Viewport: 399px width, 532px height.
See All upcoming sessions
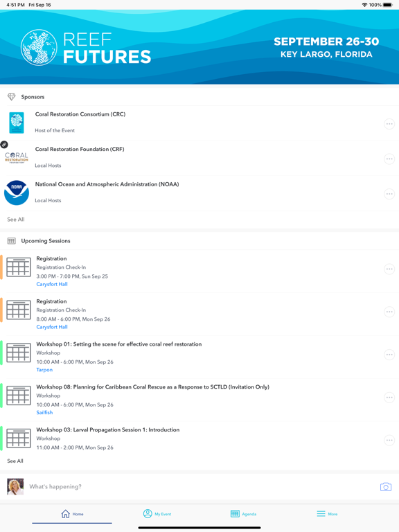click(x=15, y=461)
